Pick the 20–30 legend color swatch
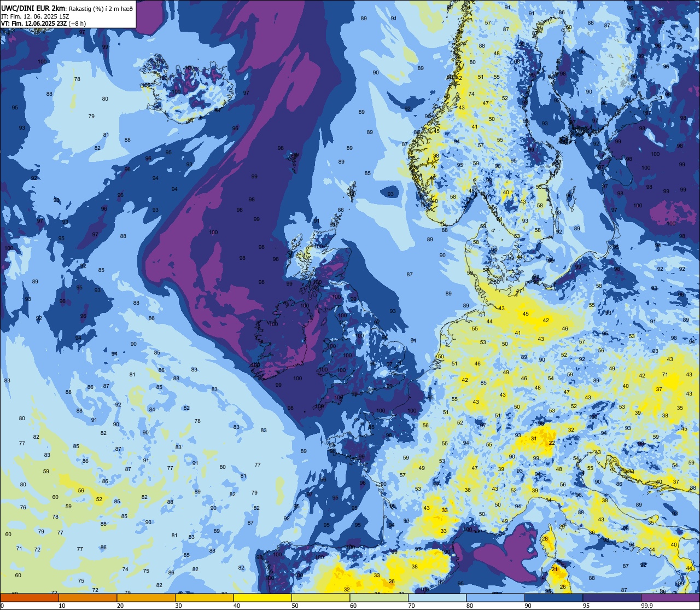 146,598
